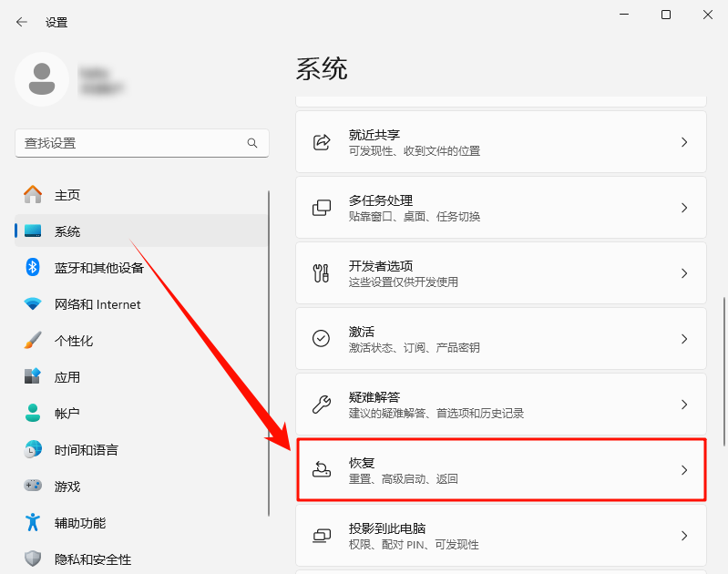Click the 多任务处理 windows icon
The image size is (728, 574).
pos(322,208)
